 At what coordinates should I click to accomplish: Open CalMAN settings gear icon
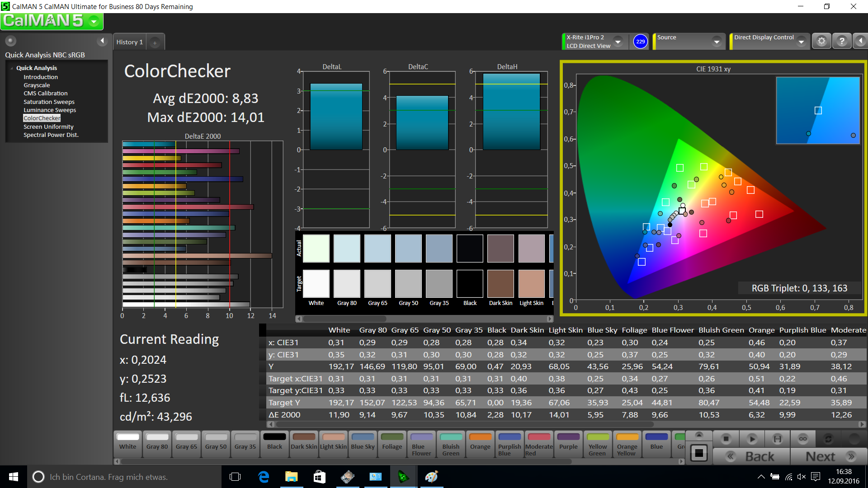(x=821, y=41)
